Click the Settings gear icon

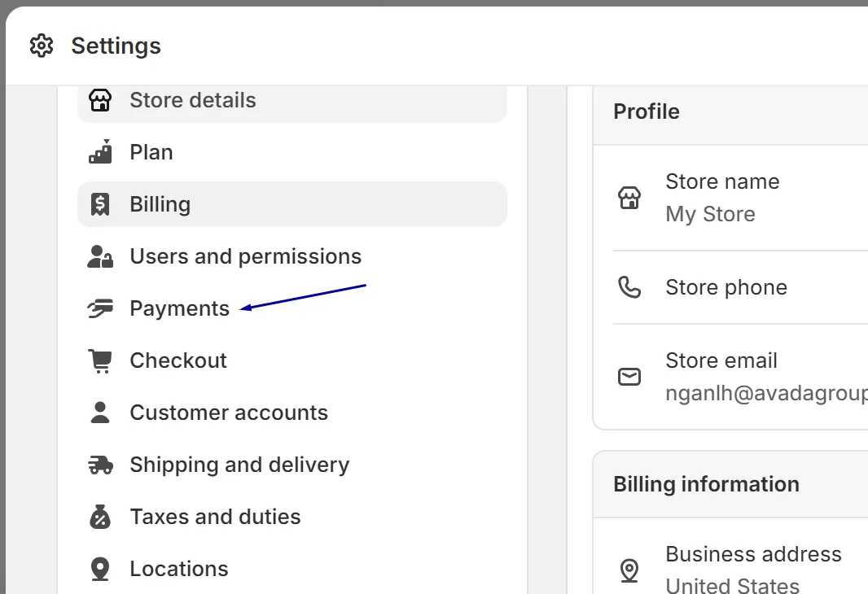click(x=42, y=46)
